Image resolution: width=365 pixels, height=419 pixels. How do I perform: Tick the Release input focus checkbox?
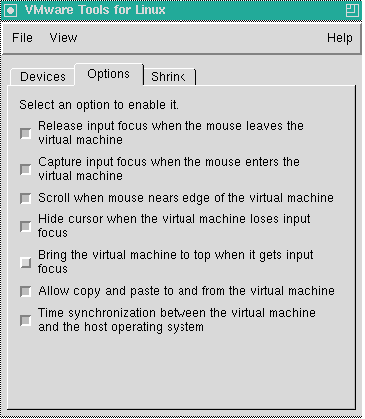click(x=25, y=133)
